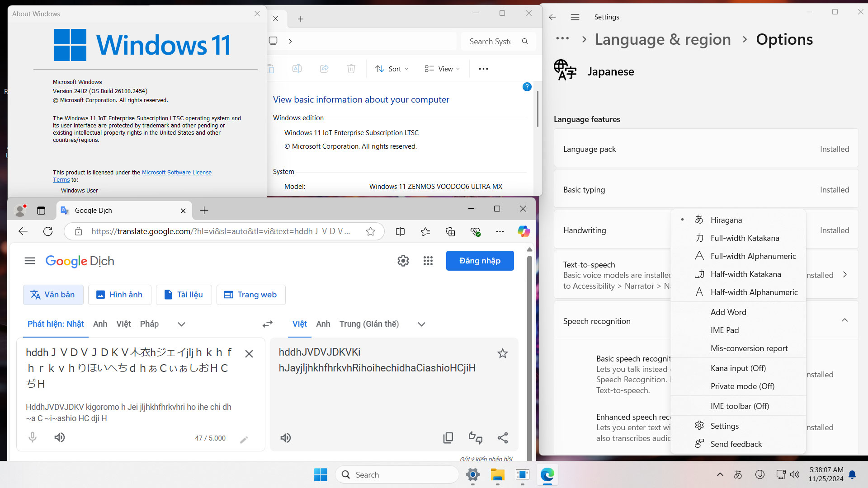Listen to the source text speaker icon
The width and height of the screenshot is (868, 488).
tap(60, 437)
